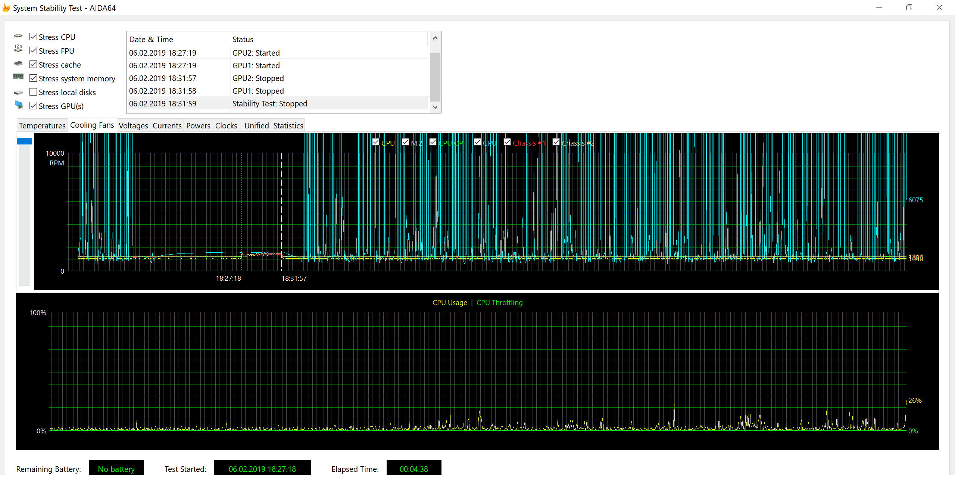Click the disk drive icon beside Stress local disks
This screenshot has height=492, width=980.
18,93
